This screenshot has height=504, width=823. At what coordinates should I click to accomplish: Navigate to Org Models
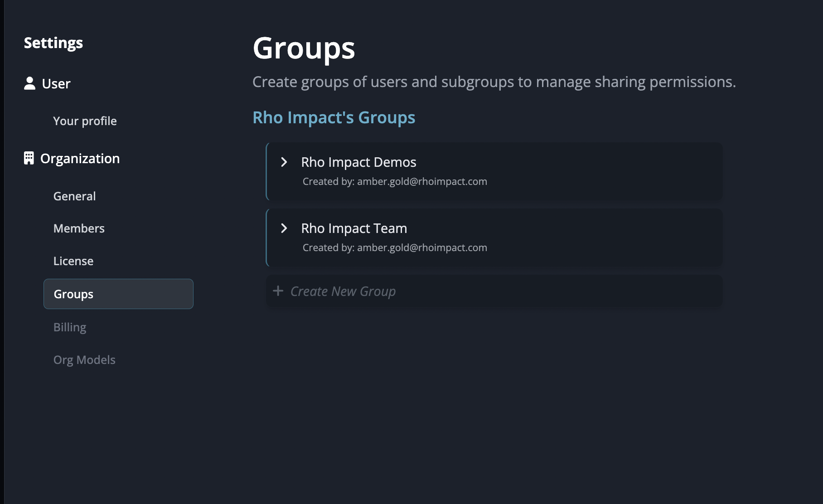84,360
